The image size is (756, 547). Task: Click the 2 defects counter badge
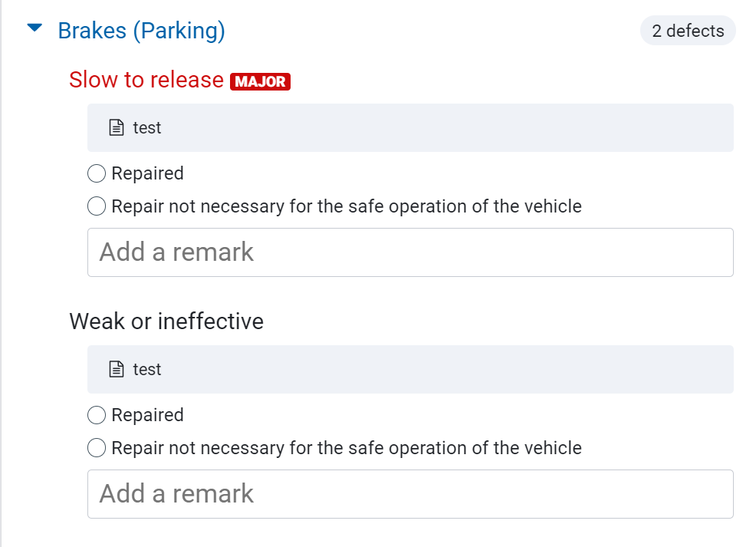[687, 31]
